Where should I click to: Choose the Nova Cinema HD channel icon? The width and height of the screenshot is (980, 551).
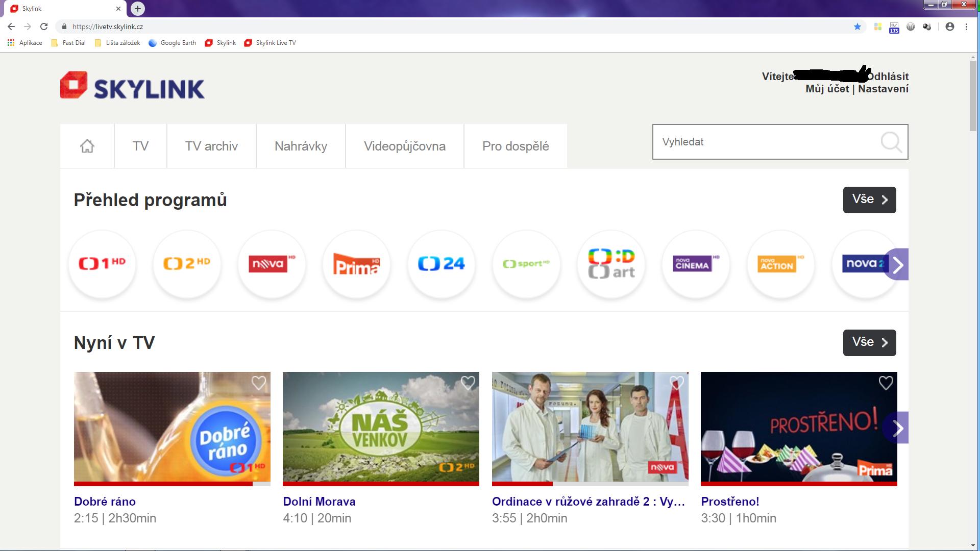(x=696, y=264)
